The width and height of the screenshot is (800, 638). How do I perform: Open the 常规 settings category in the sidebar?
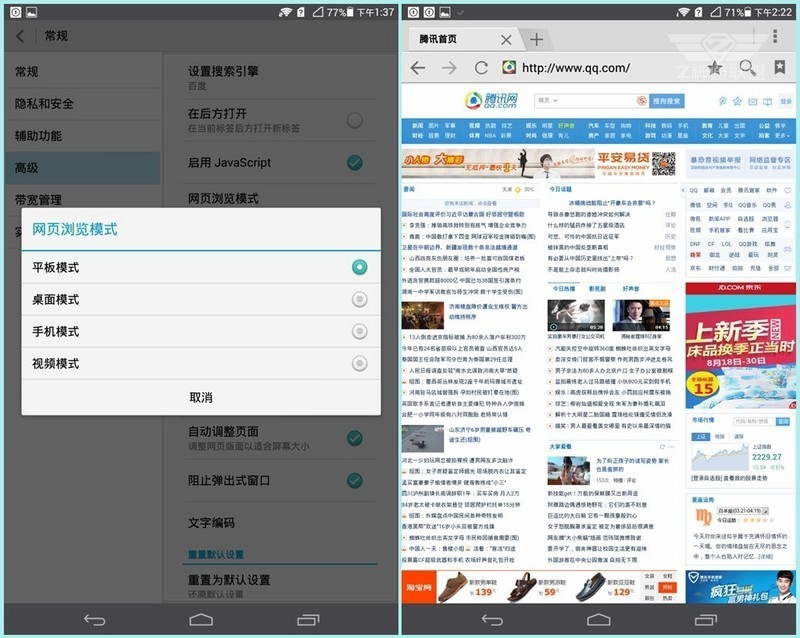pyautogui.click(x=82, y=72)
